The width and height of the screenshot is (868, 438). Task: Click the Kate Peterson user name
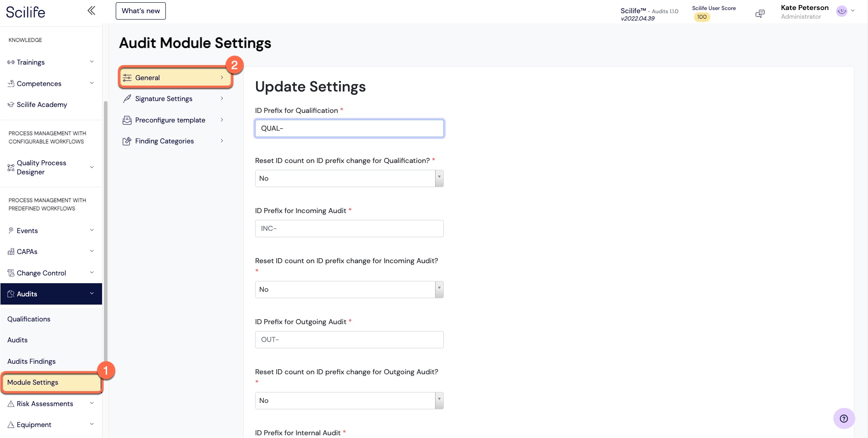[x=805, y=8]
